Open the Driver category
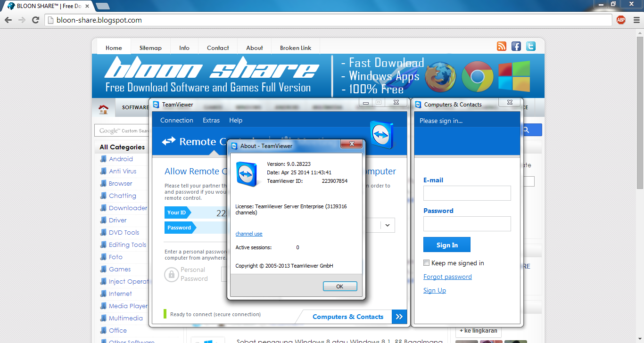 click(x=118, y=220)
